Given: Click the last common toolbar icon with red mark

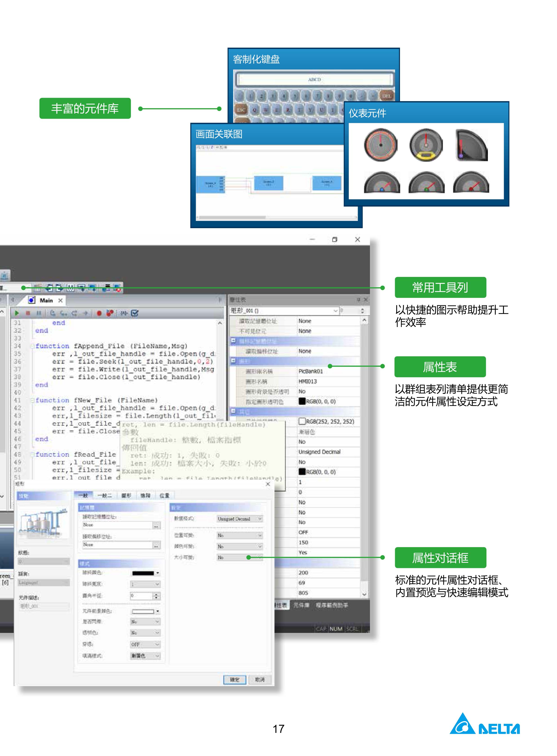Looking at the screenshot, I should click(x=117, y=288).
